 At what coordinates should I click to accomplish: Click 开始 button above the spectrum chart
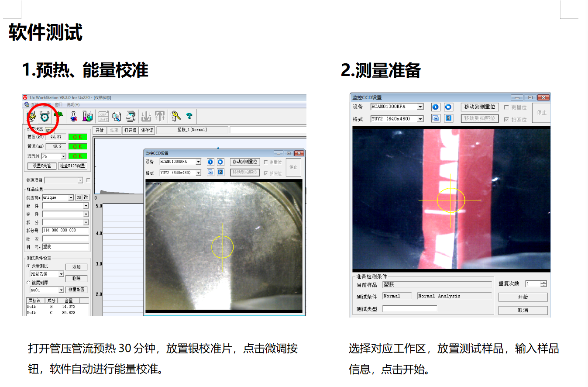100,130
